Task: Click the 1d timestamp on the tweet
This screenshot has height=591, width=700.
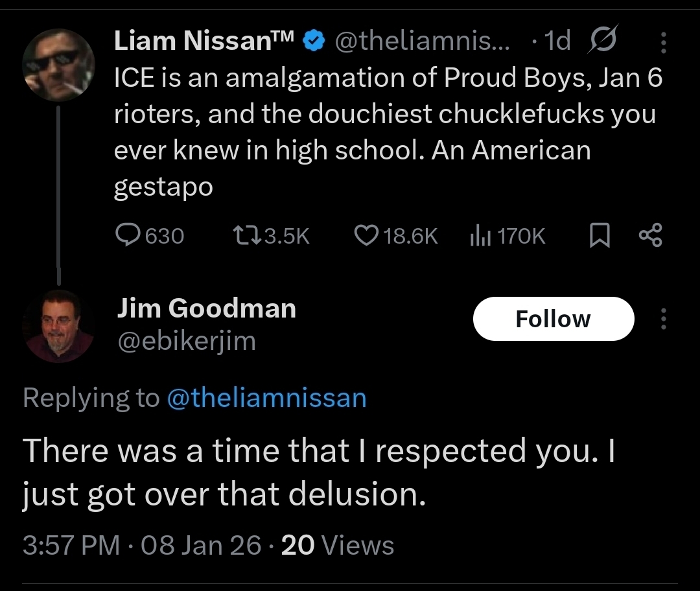Action: 558,42
